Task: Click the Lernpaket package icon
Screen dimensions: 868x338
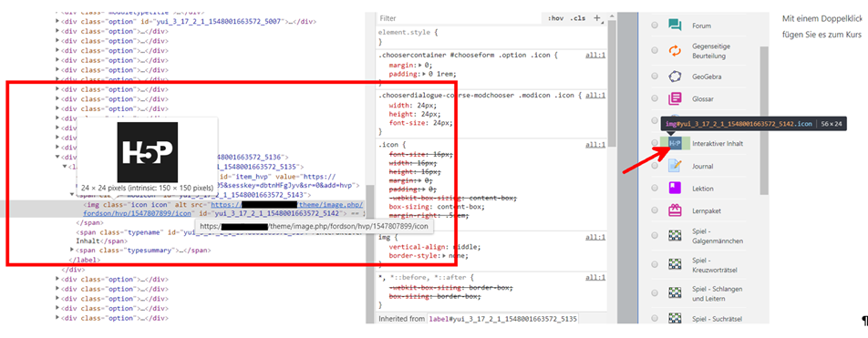Action: (675, 210)
